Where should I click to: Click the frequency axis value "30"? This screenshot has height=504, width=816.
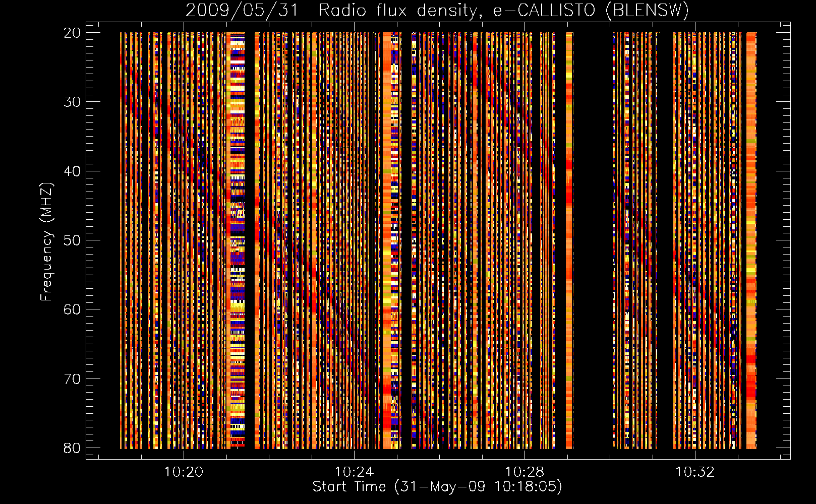(x=72, y=102)
